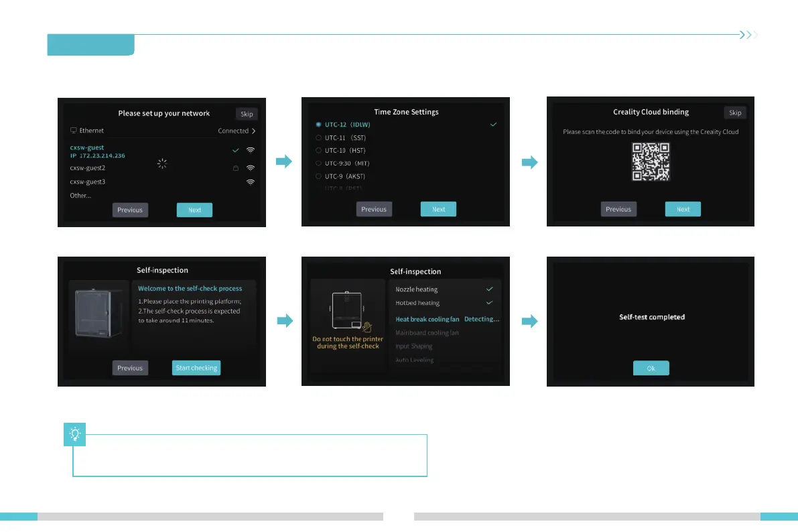Click the Nozzle heating checkmark
Image resolution: width=798 pixels, height=532 pixels.
click(489, 289)
